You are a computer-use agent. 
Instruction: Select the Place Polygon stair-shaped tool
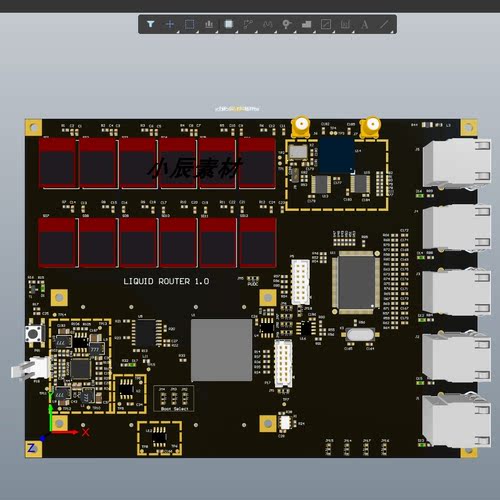tap(306, 24)
